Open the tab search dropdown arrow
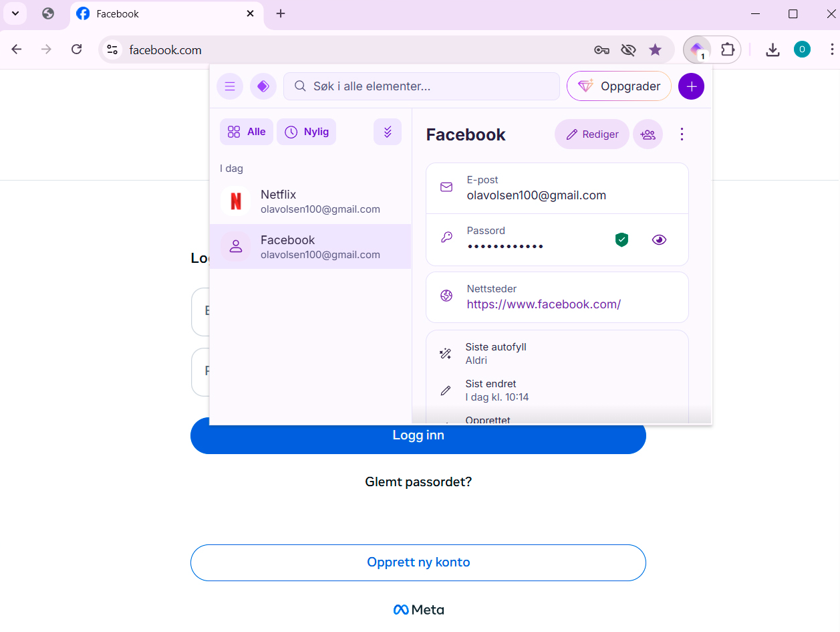Viewport: 840px width, 632px height. pos(15,13)
